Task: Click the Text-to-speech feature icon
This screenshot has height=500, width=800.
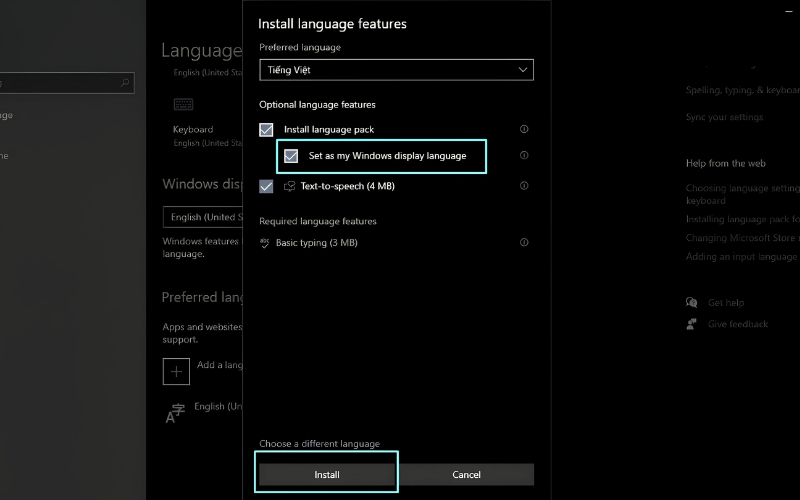Action: [289, 186]
